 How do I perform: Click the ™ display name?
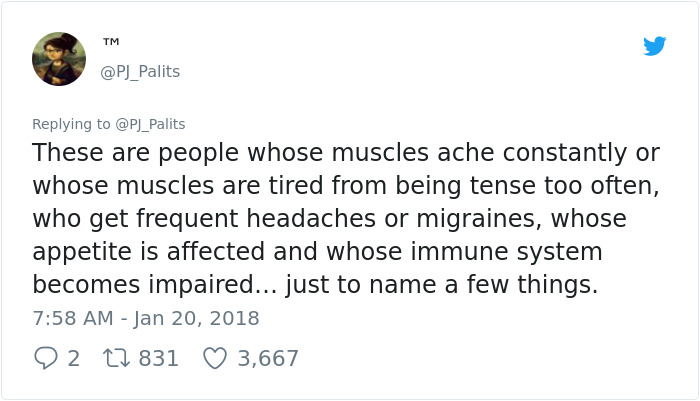(111, 43)
